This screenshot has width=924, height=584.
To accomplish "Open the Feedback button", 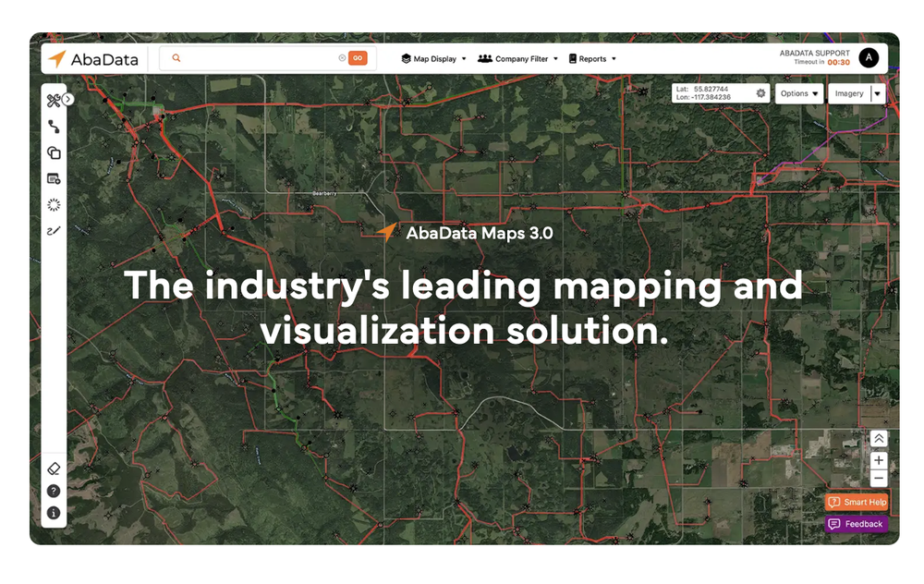I will click(856, 523).
